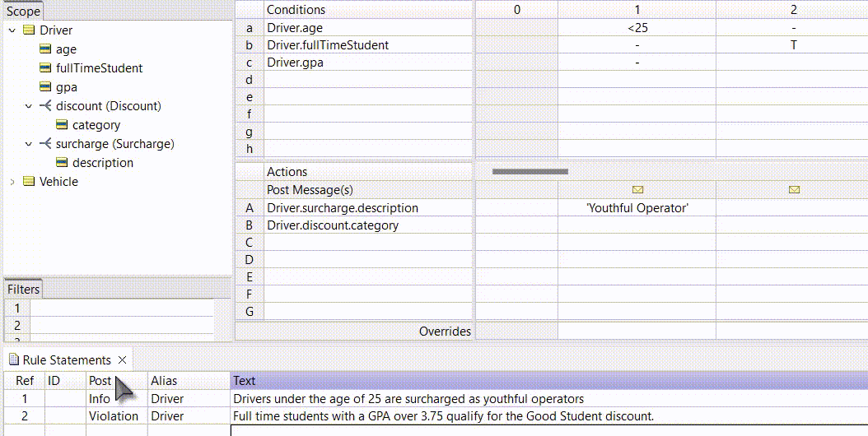Switch to the Scope tab
The image size is (868, 436).
(23, 12)
